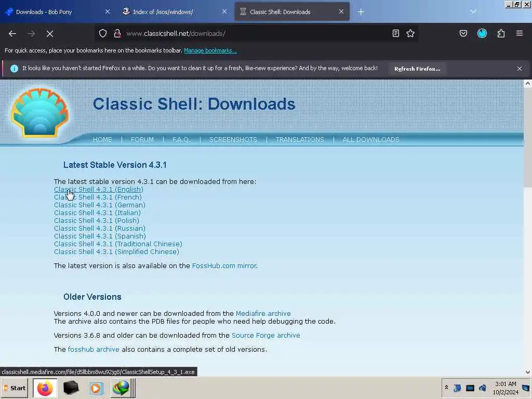Image resolution: width=532 pixels, height=399 pixels.
Task: Close the Index of /isos/windows/ tab
Action: pyautogui.click(x=224, y=11)
